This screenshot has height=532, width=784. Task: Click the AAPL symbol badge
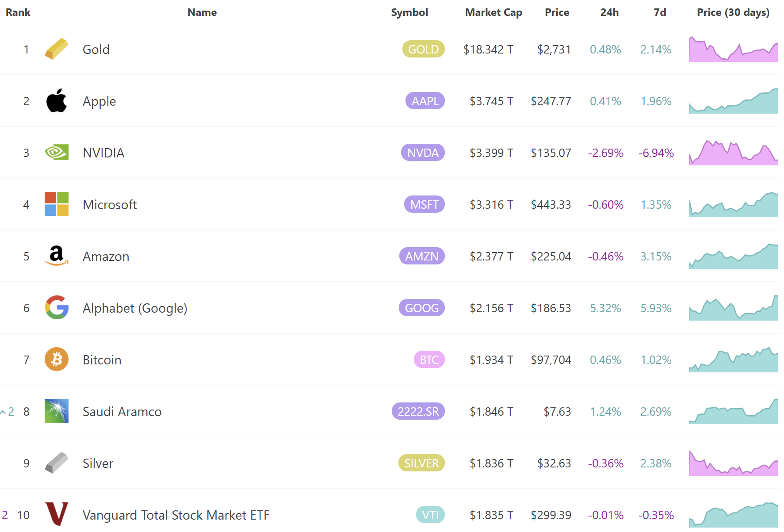point(425,101)
